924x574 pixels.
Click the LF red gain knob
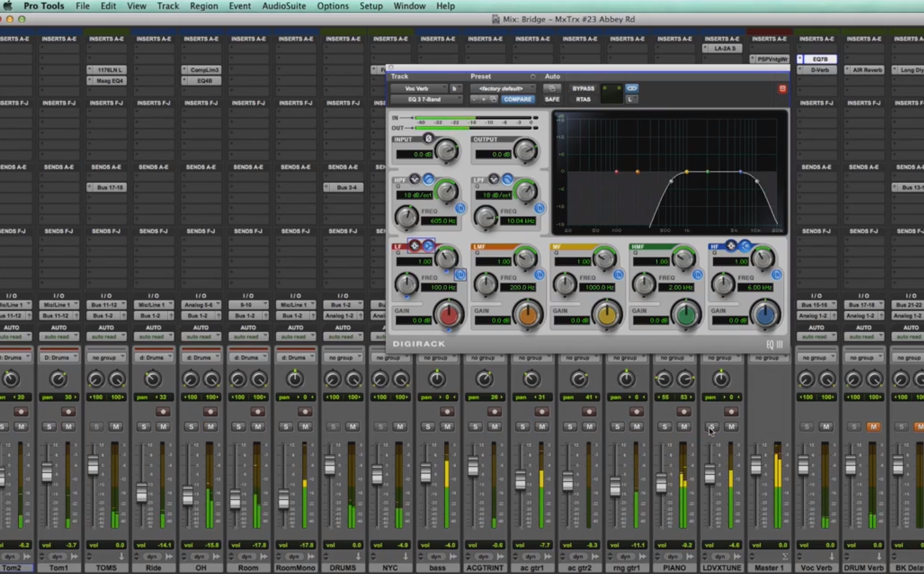[448, 315]
